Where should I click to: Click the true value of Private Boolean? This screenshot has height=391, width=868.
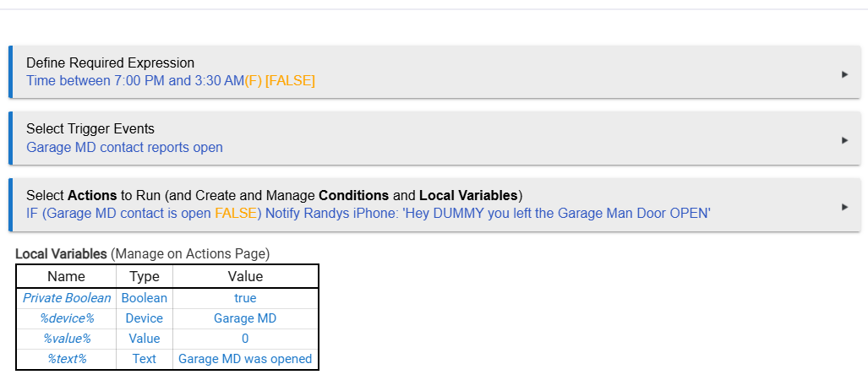[245, 298]
